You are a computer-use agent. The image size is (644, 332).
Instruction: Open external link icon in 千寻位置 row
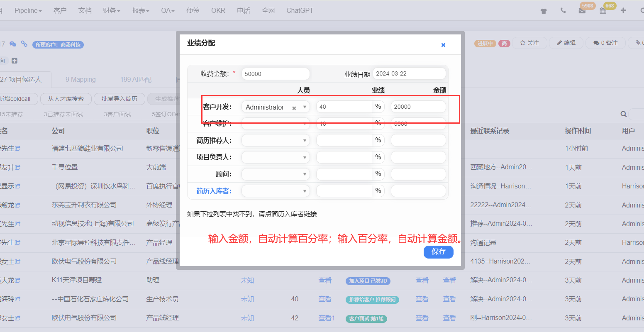coord(18,167)
